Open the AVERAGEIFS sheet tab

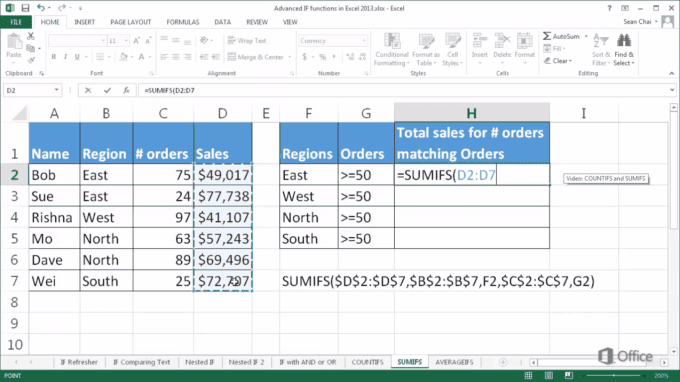[454, 362]
